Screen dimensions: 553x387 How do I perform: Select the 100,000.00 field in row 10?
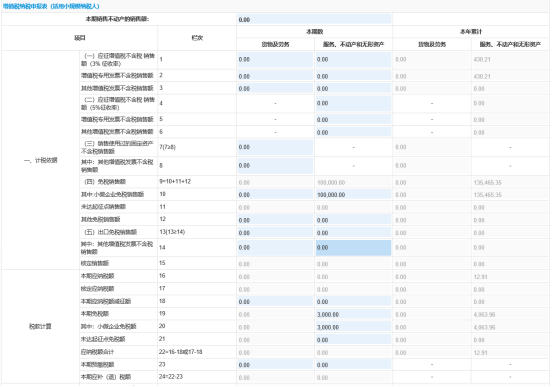pos(353,194)
